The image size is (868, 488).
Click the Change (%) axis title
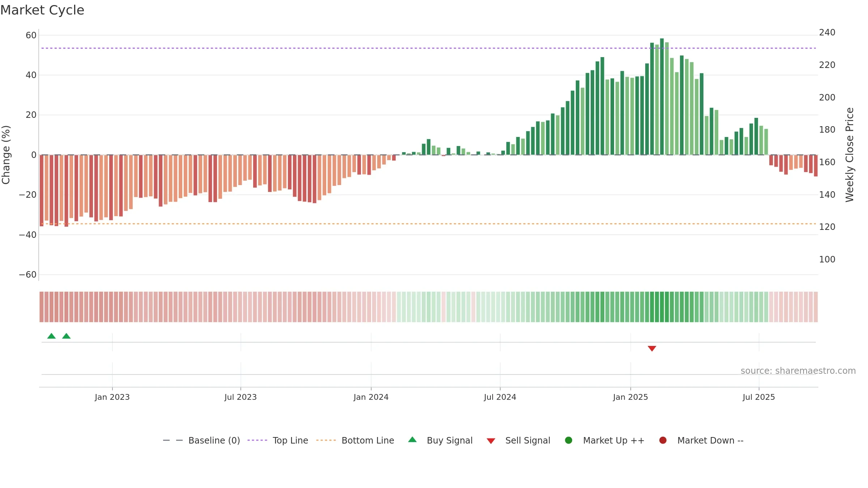[x=6, y=155]
